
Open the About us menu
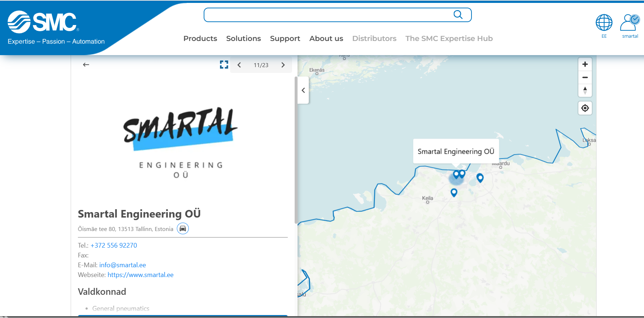click(326, 38)
